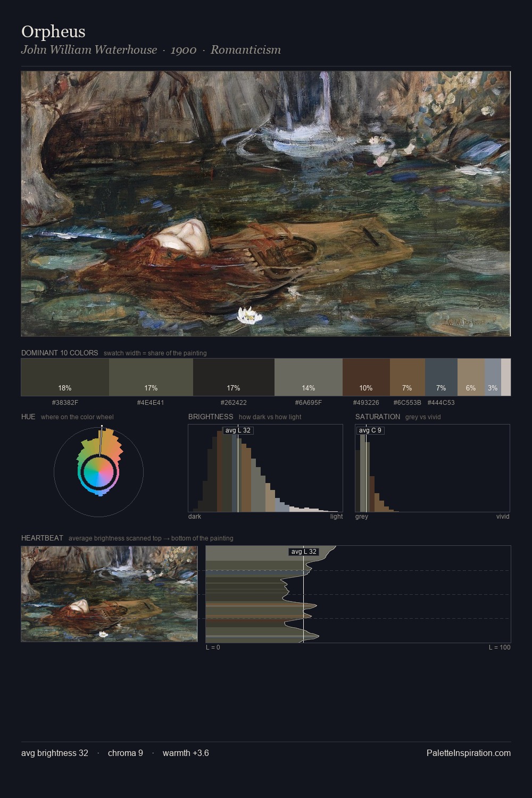Click the 'warmth +3.6' footer stat
The width and height of the screenshot is (532, 798).
tap(186, 753)
